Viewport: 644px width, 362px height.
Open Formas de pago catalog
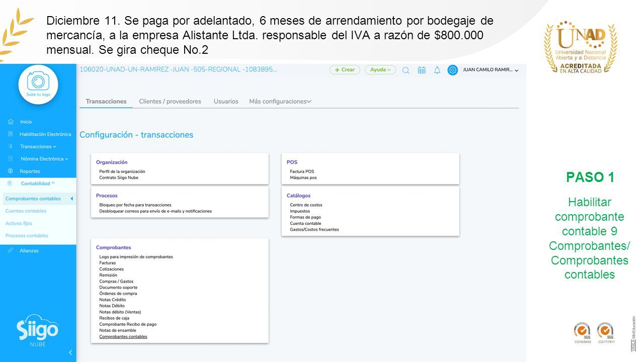click(305, 217)
